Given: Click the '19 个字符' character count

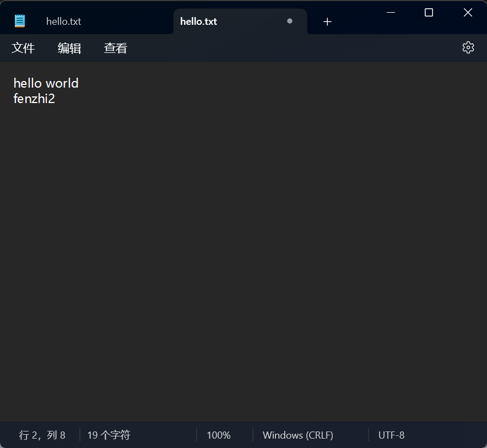Looking at the screenshot, I should pos(109,435).
